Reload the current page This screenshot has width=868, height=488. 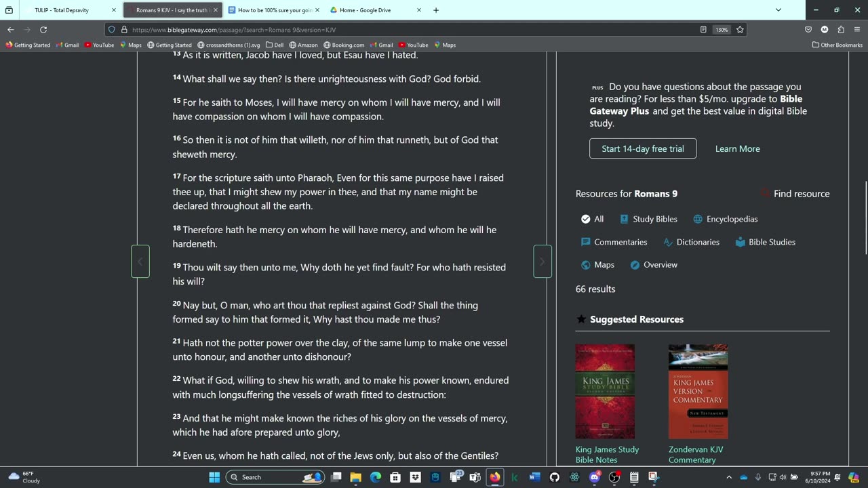coord(43,30)
